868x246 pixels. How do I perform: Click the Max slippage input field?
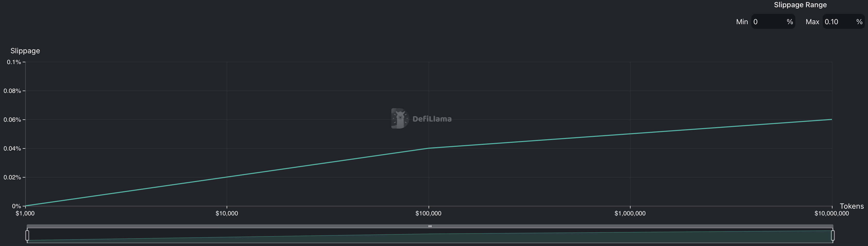838,22
